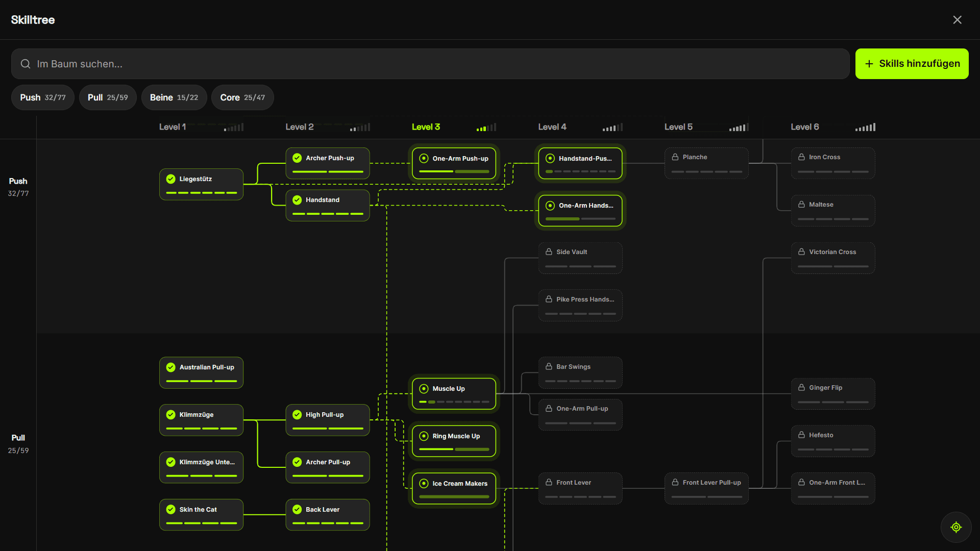980x551 pixels.
Task: Click the completed checkmark on Liegestütz
Action: pos(171,179)
